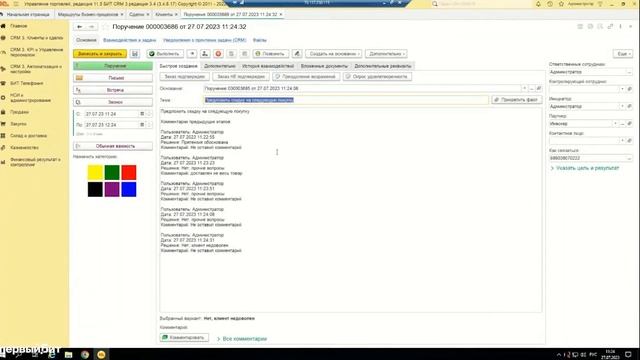The width and height of the screenshot is (640, 360).
Task: Select the Письмо interaction type
Action: tap(113, 78)
